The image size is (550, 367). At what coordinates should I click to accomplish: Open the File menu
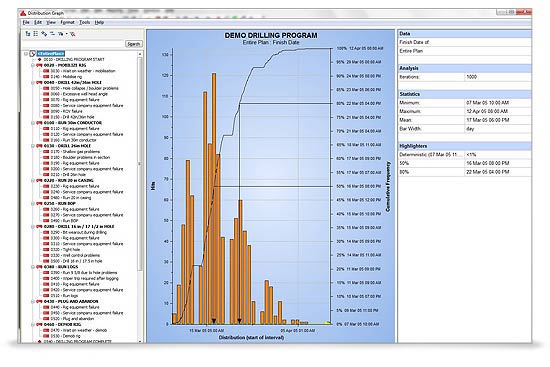tap(26, 22)
